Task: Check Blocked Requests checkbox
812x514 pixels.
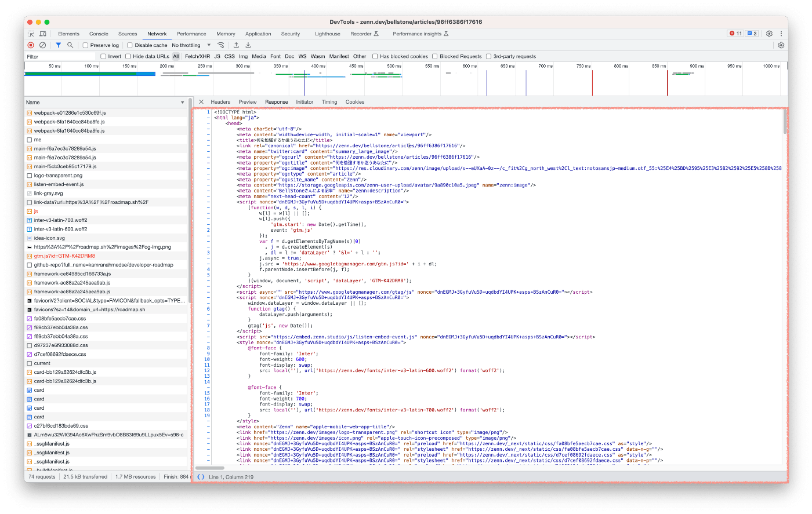Action: [x=435, y=57]
